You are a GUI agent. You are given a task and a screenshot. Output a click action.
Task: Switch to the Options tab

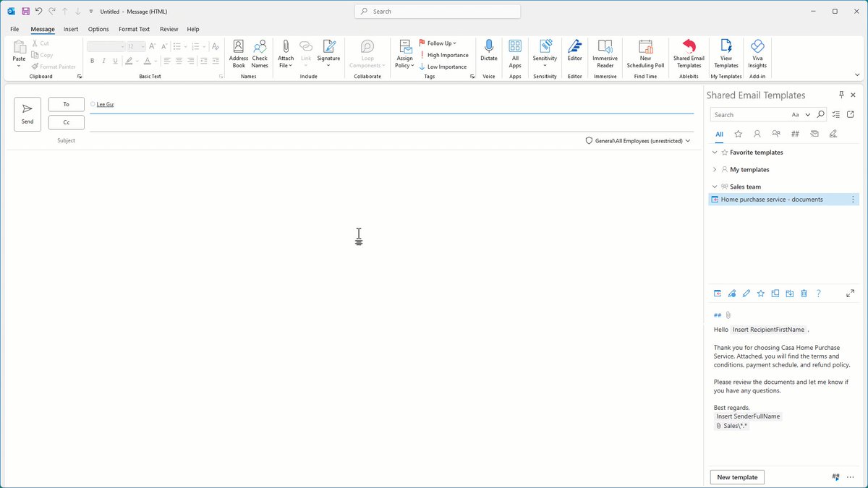[x=98, y=29]
